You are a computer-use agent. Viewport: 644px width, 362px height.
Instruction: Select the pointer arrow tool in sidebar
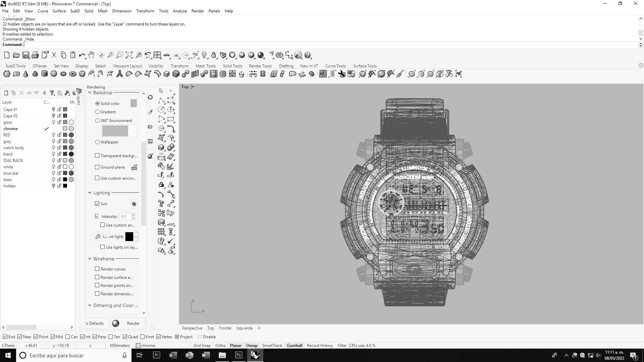161,91
